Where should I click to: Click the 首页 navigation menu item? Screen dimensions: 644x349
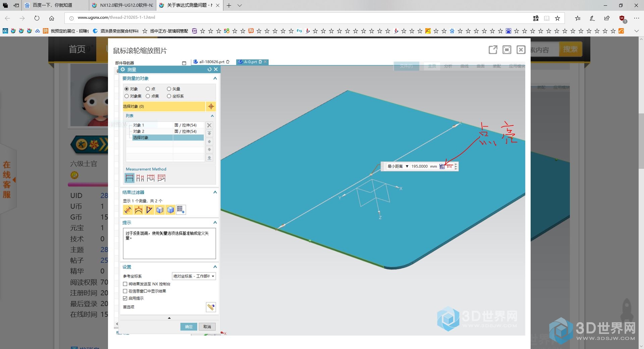click(77, 49)
